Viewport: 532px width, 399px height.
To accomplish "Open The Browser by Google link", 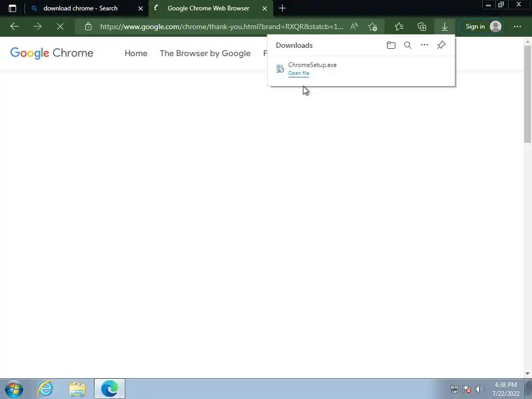I will pos(205,54).
